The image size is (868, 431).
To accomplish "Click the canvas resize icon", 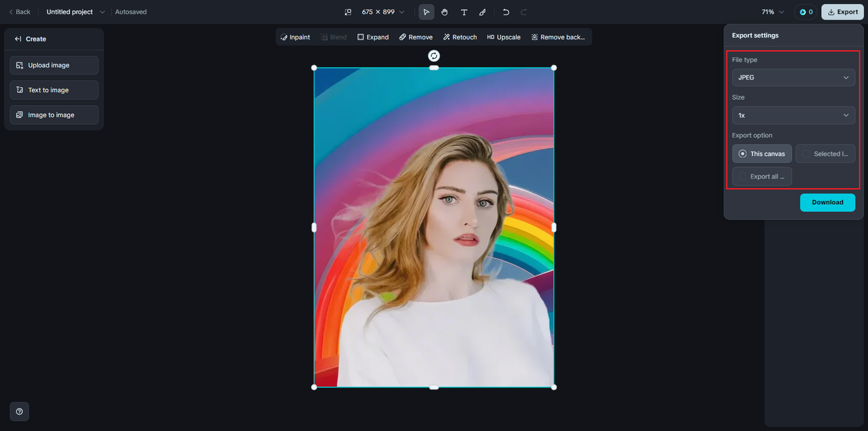I will (x=348, y=12).
